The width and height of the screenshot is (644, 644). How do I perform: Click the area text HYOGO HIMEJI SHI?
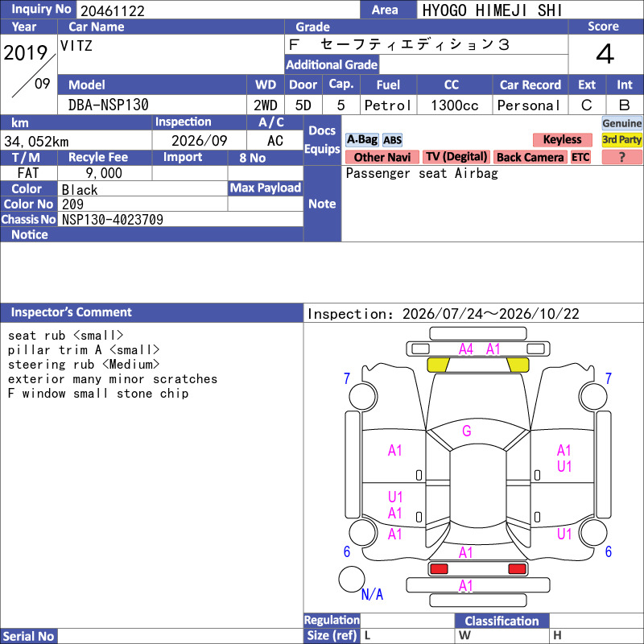492,10
